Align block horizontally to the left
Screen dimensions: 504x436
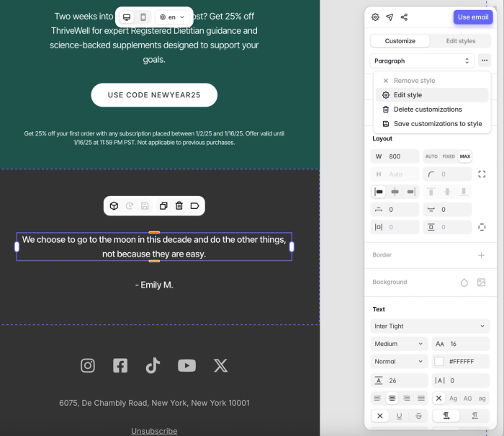coord(379,192)
